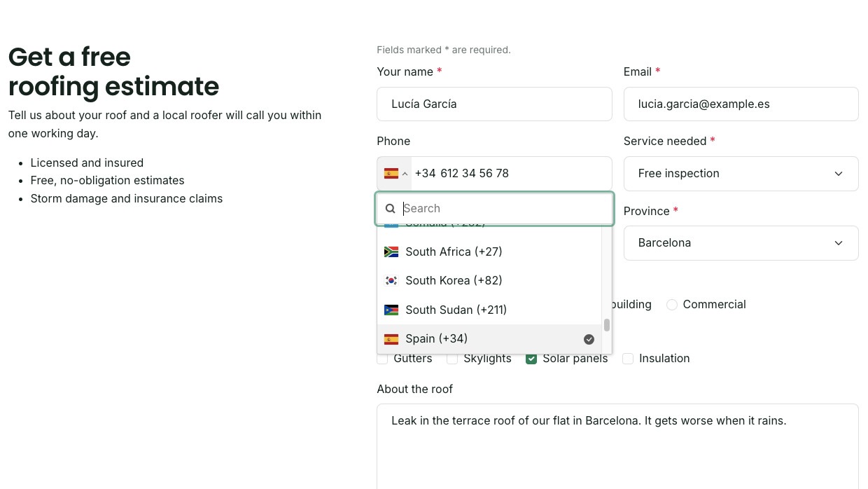Select the Commercial radio button
Screen dimensions: 868x489
coord(672,305)
